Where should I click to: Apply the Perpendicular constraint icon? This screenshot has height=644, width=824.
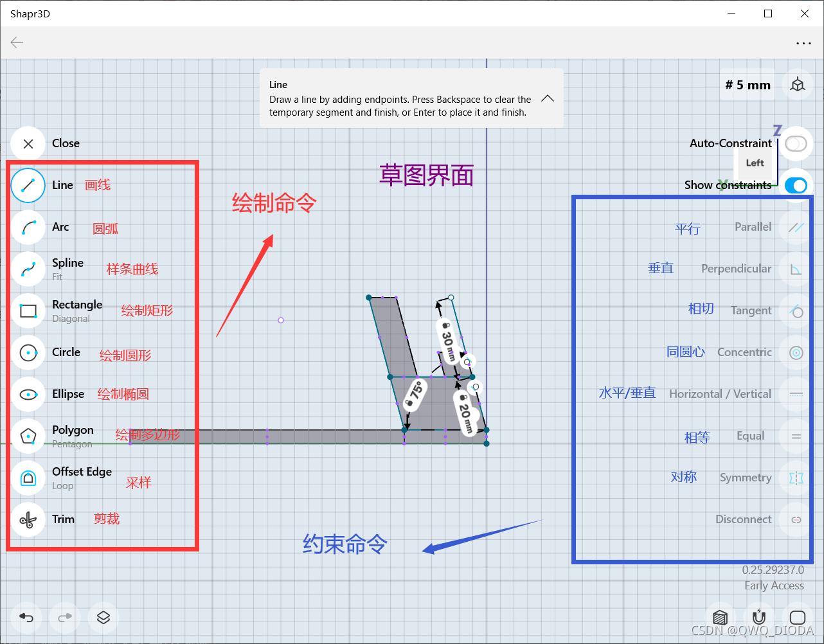tap(796, 269)
